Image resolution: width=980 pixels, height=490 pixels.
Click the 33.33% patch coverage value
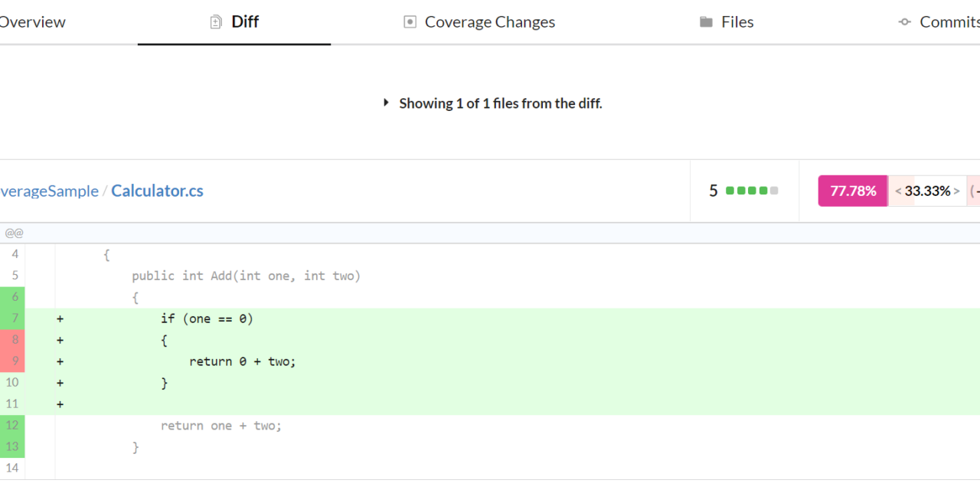point(927,191)
